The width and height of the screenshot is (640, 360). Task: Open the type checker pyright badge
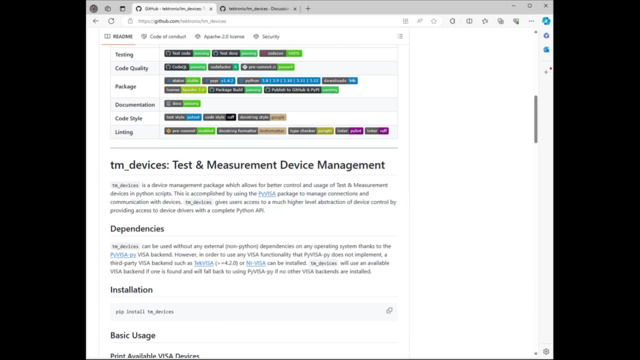311,131
